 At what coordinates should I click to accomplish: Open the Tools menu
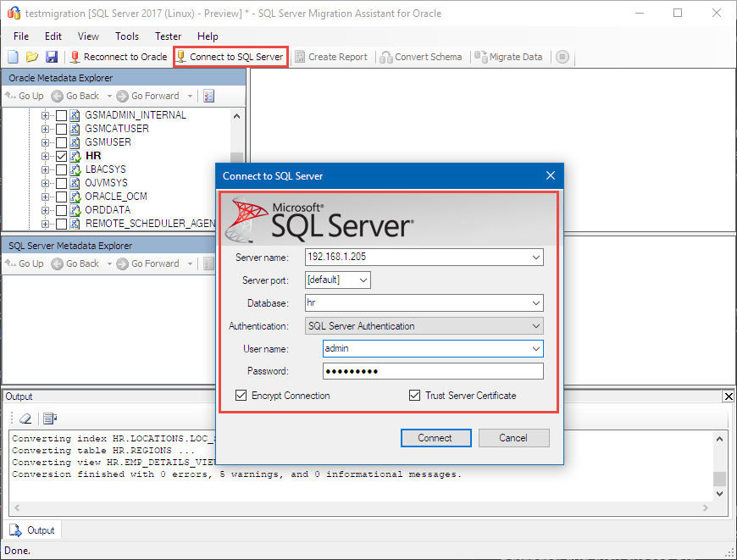click(x=127, y=36)
